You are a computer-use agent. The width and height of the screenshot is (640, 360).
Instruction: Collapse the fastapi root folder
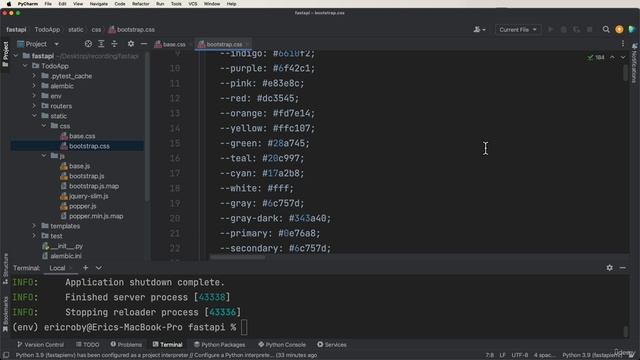tap(16, 56)
